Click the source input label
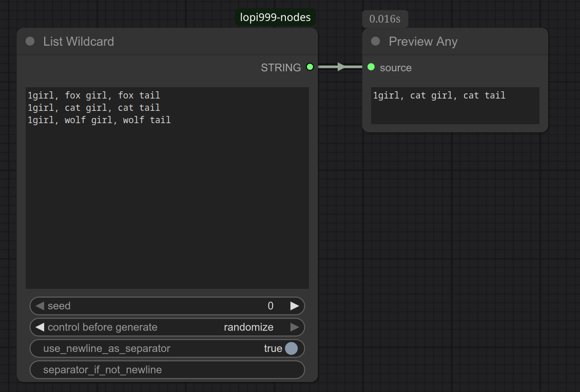The width and height of the screenshot is (580, 392). pos(395,68)
